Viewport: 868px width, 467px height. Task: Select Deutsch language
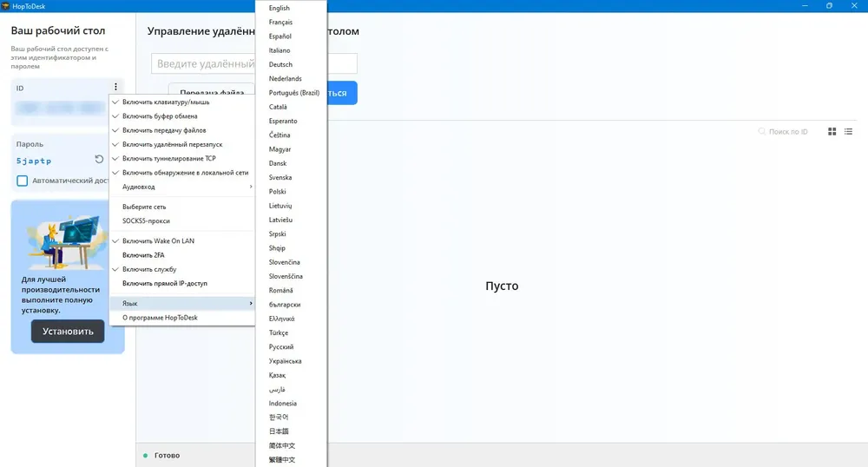[291, 64]
